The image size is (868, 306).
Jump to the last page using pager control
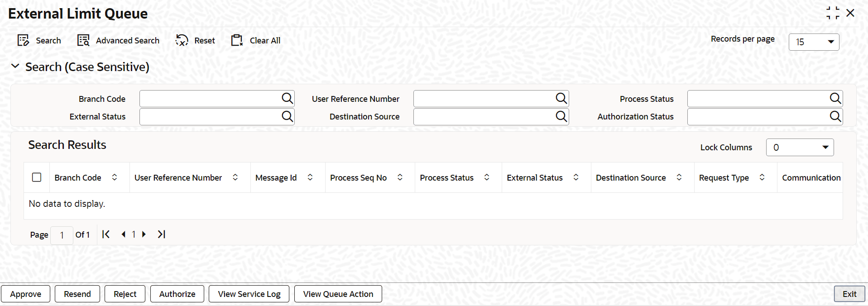coord(161,234)
